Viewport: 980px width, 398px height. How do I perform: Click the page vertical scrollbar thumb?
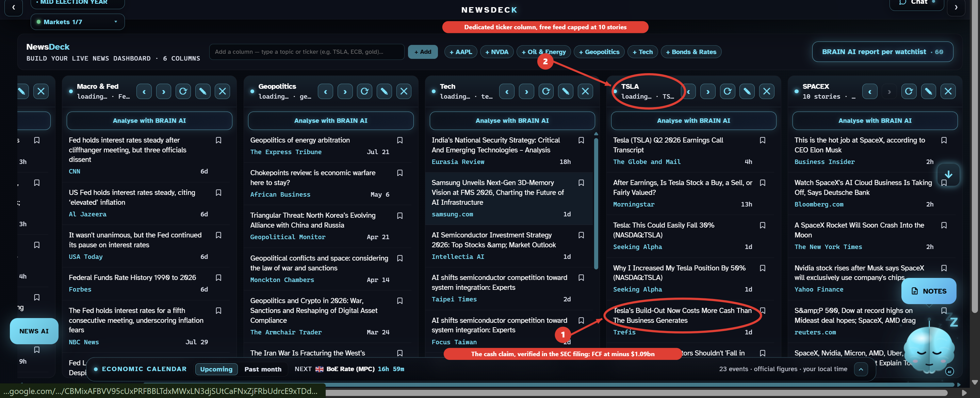tap(974, 156)
